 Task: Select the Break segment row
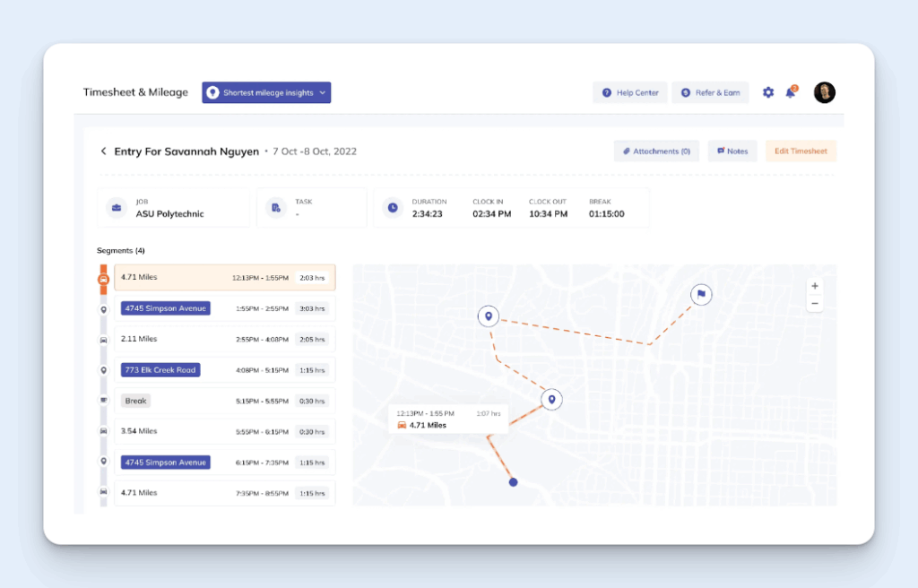(224, 401)
